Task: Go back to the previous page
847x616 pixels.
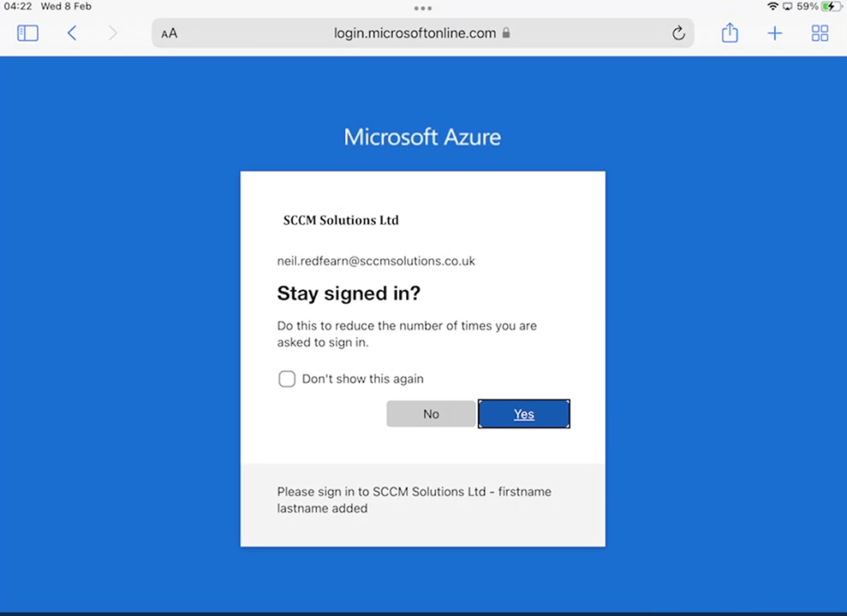Action: pos(72,33)
